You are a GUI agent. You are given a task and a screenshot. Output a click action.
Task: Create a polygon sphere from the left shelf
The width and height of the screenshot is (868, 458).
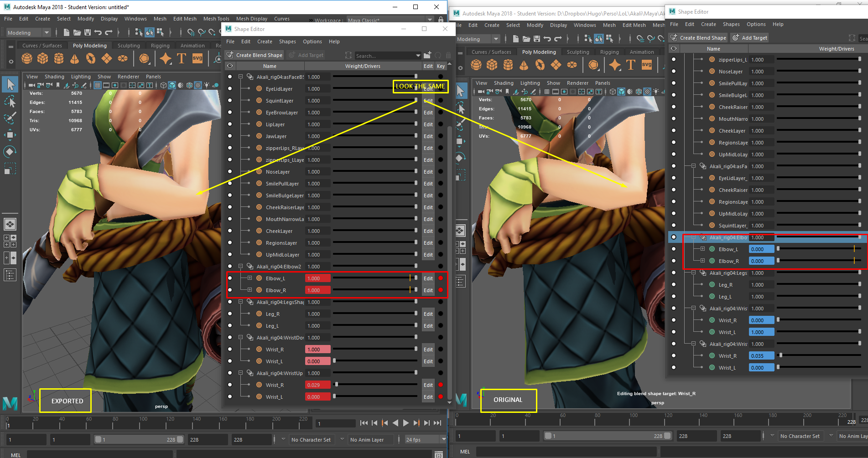(x=27, y=58)
